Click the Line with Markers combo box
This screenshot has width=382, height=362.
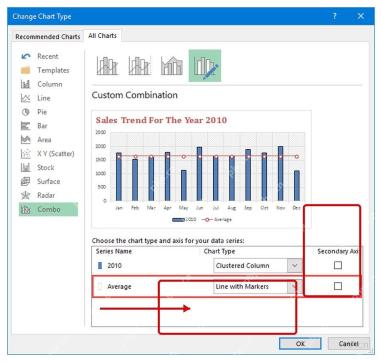tap(257, 287)
